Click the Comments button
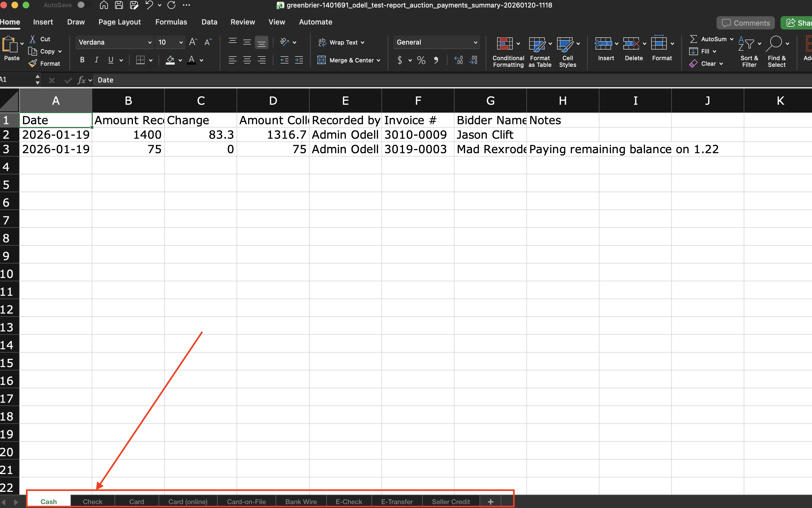The width and height of the screenshot is (812, 508). [745, 23]
